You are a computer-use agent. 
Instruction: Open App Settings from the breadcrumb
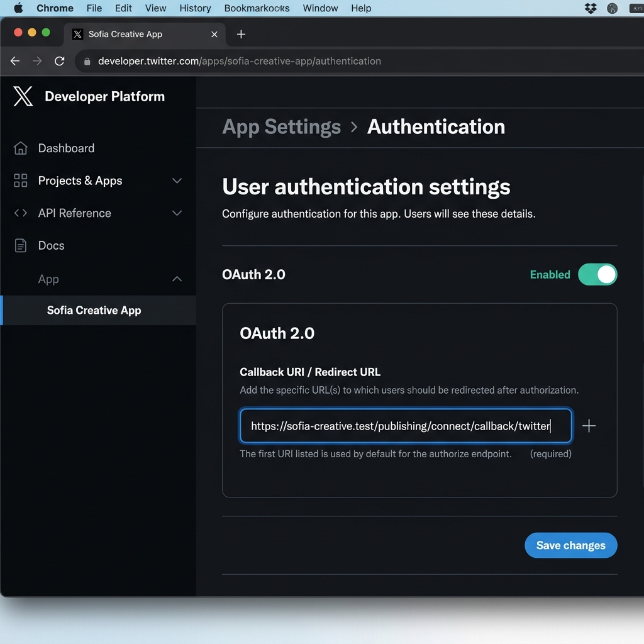[x=281, y=126]
